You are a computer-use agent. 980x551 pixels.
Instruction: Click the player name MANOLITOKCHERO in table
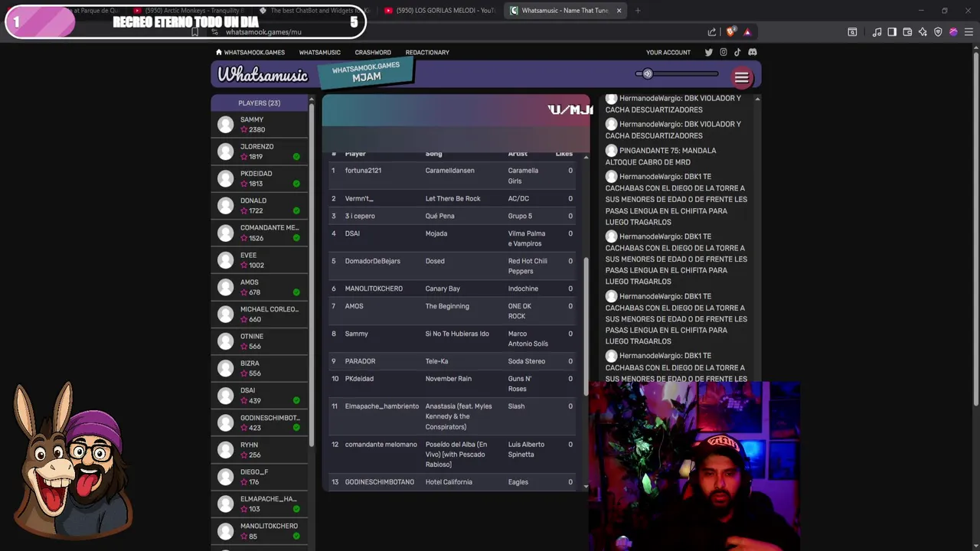374,289
